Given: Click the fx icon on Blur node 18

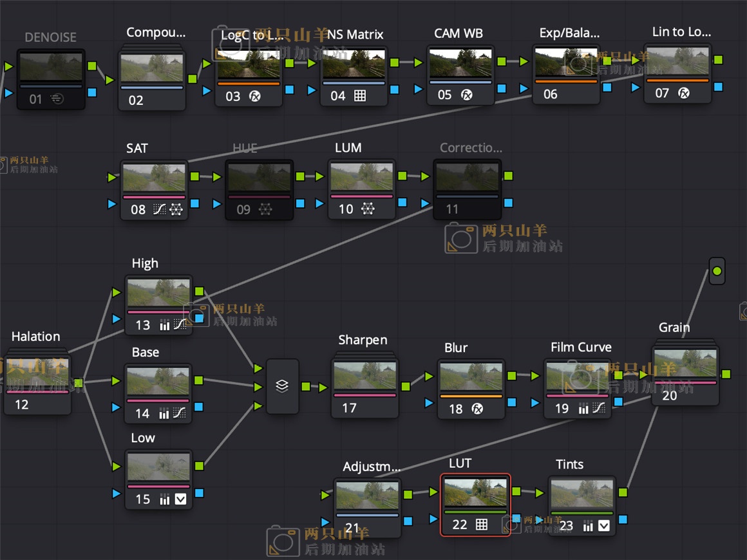Looking at the screenshot, I should pos(477,409).
